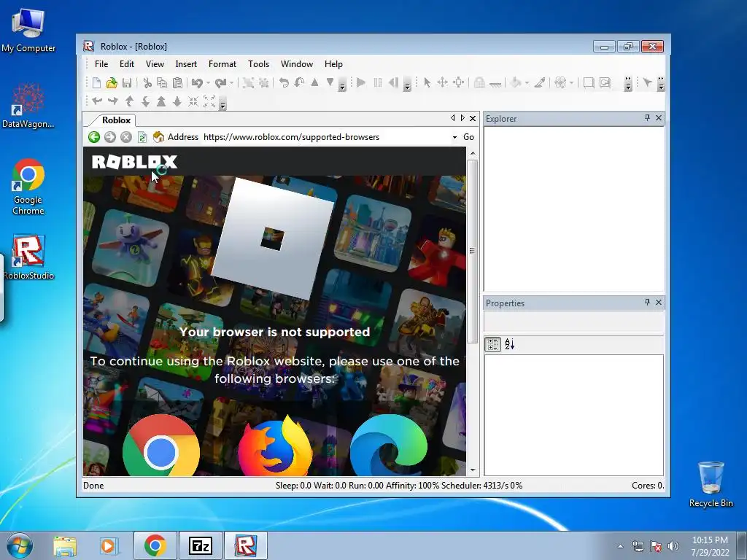Open the View menu
Viewport: 747px width, 560px height.
[x=155, y=64]
